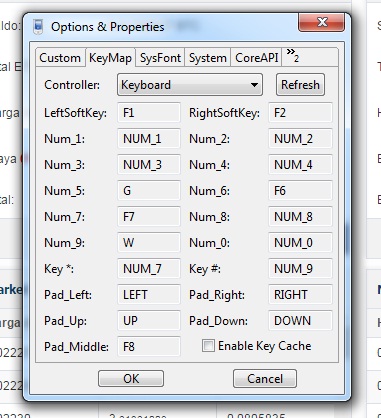Select the Pad_Left field showing LEFT
The height and width of the screenshot is (418, 381).
[x=149, y=295]
